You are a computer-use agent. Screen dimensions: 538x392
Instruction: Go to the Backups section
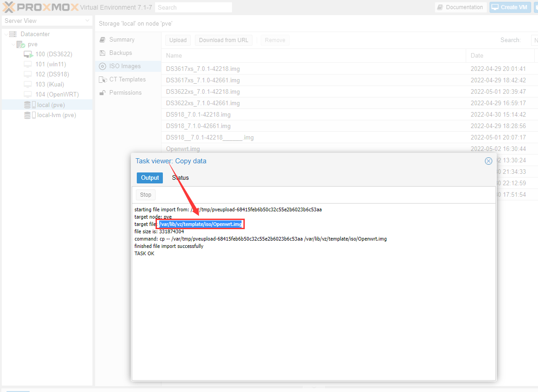click(x=120, y=53)
